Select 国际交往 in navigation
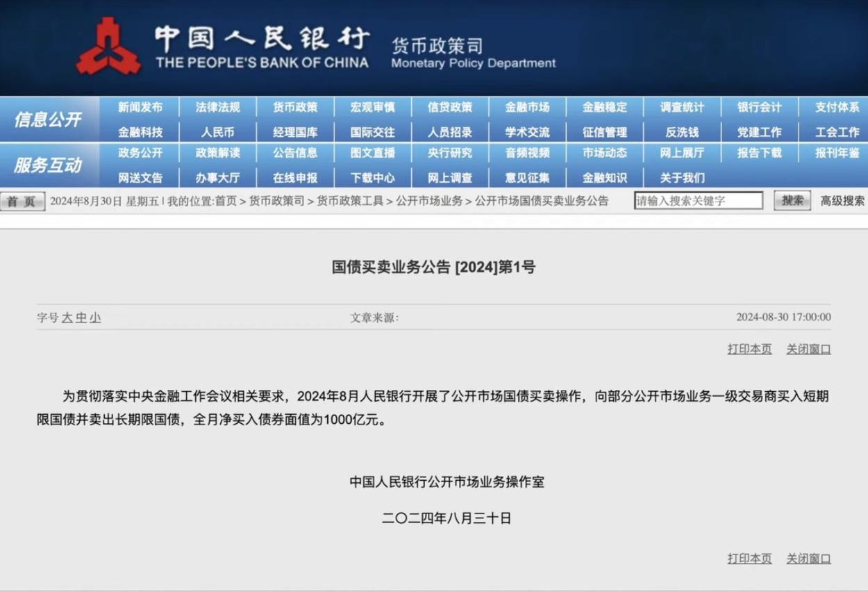The width and height of the screenshot is (868, 592). pos(373,132)
